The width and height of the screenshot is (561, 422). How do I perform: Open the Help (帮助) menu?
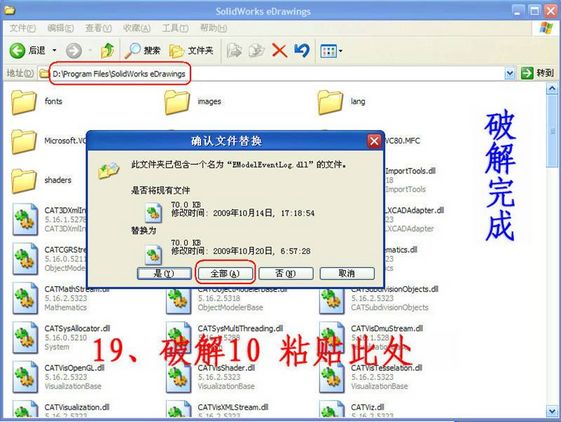tap(213, 28)
